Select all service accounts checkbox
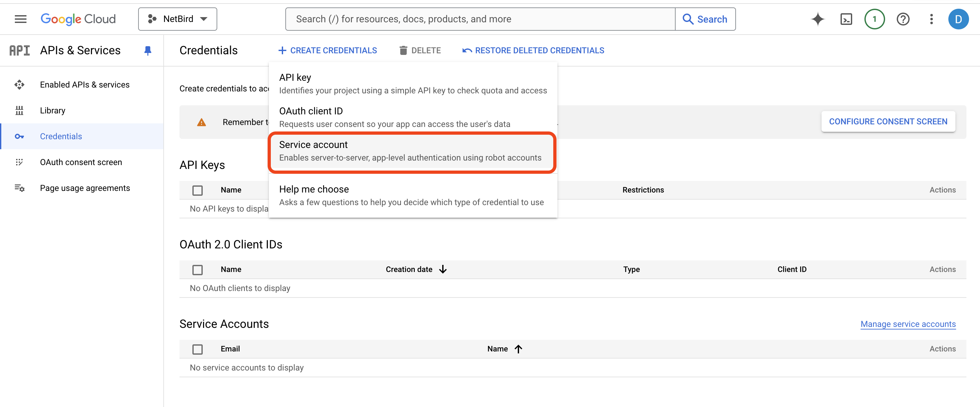The width and height of the screenshot is (980, 407). pos(198,349)
